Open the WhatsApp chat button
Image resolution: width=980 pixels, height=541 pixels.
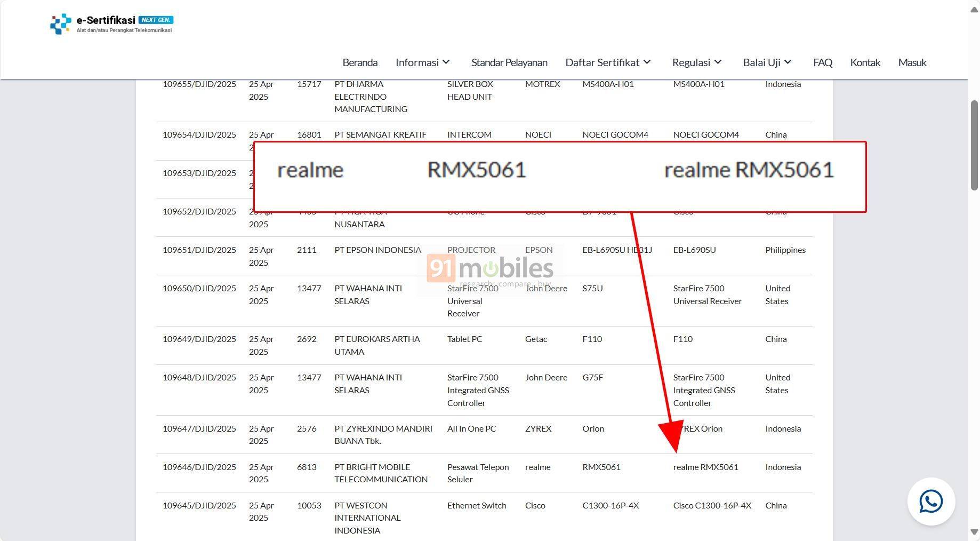[x=931, y=502]
